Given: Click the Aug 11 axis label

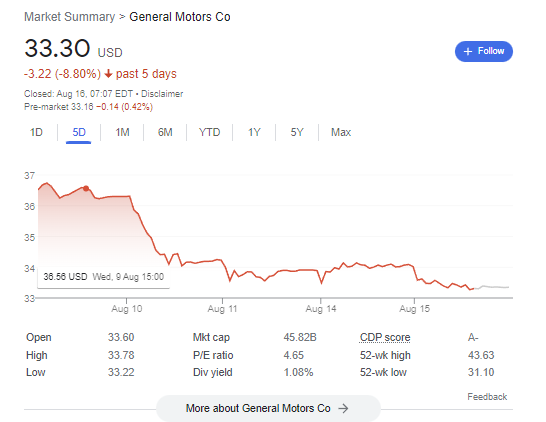Looking at the screenshot, I should point(223,309).
